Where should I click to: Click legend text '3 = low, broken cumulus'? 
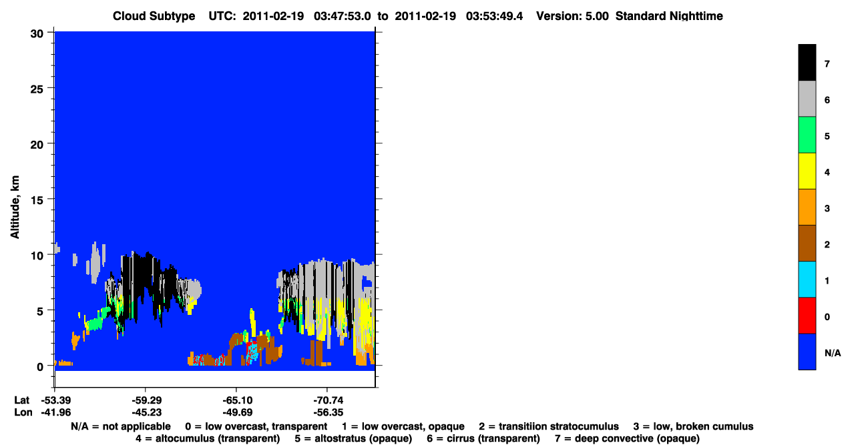pos(693,426)
